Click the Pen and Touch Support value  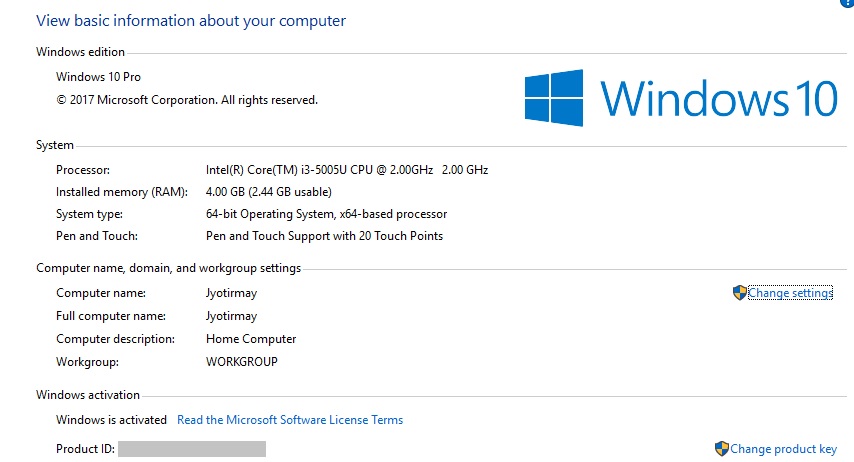tap(324, 236)
